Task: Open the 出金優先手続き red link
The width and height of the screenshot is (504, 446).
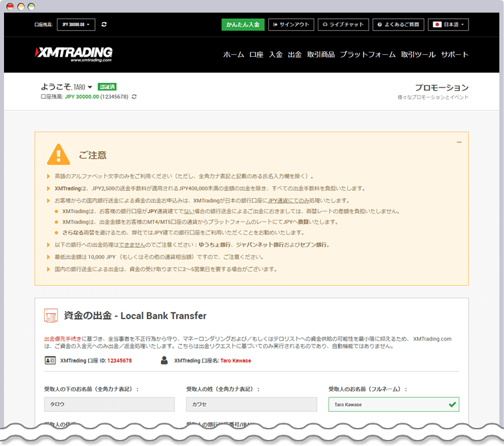Action: click(63, 339)
